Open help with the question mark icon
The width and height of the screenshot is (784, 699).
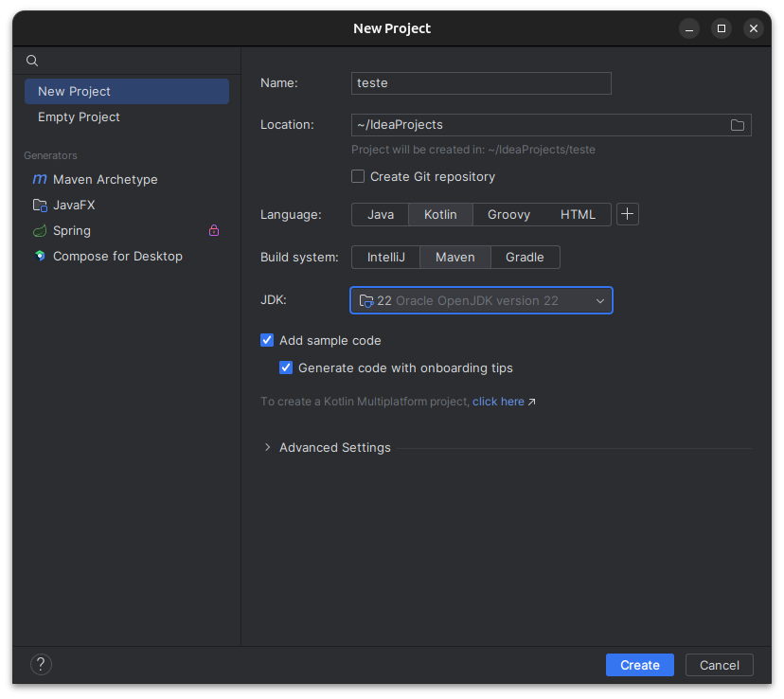pos(41,665)
